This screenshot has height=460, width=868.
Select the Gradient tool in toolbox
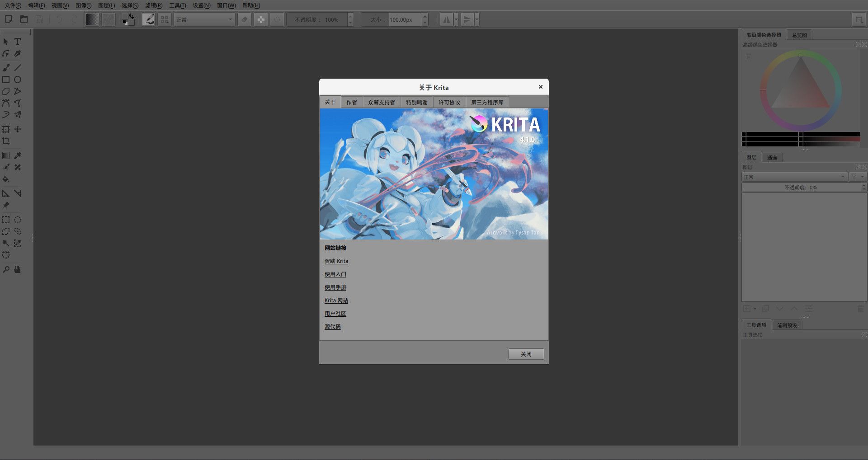[6, 155]
